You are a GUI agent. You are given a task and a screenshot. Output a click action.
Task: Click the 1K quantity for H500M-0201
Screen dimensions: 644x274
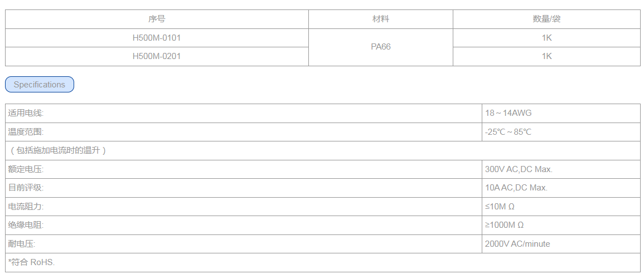pos(546,56)
